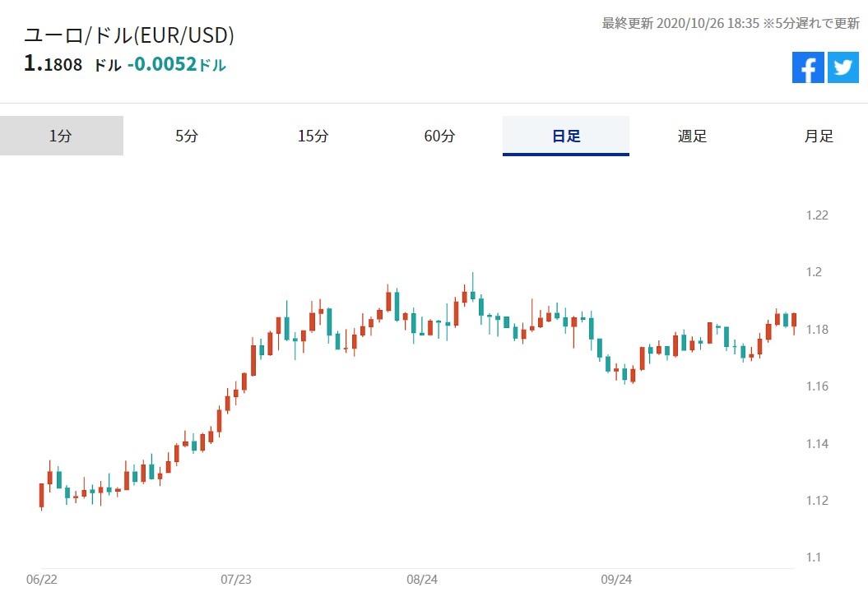Open the 15分 timeframe tab
This screenshot has width=868, height=601.
[x=313, y=136]
